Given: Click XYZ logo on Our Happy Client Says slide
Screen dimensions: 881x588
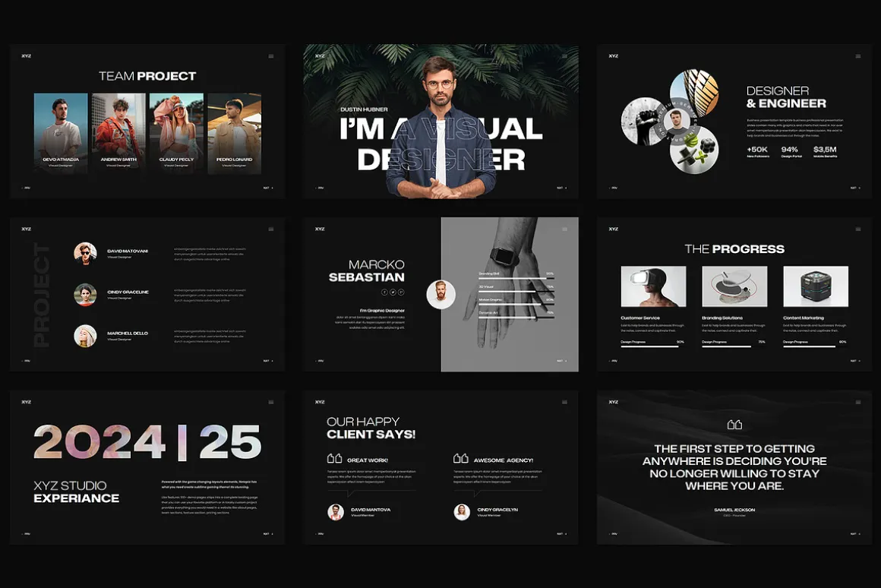Looking at the screenshot, I should pyautogui.click(x=320, y=402).
